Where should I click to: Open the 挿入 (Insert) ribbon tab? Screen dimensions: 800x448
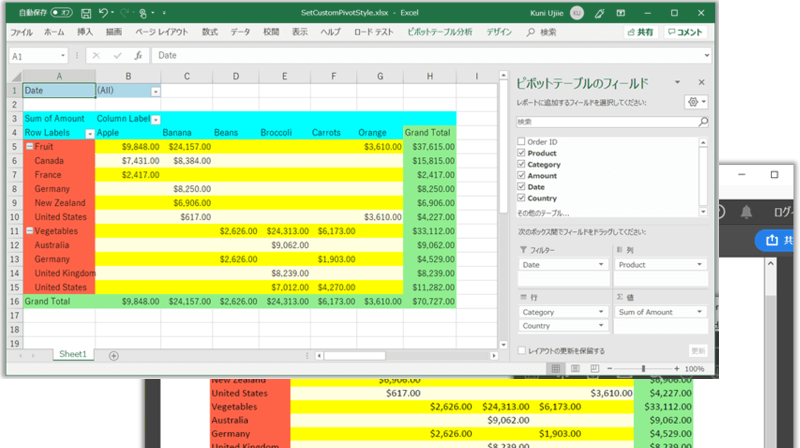(x=85, y=32)
